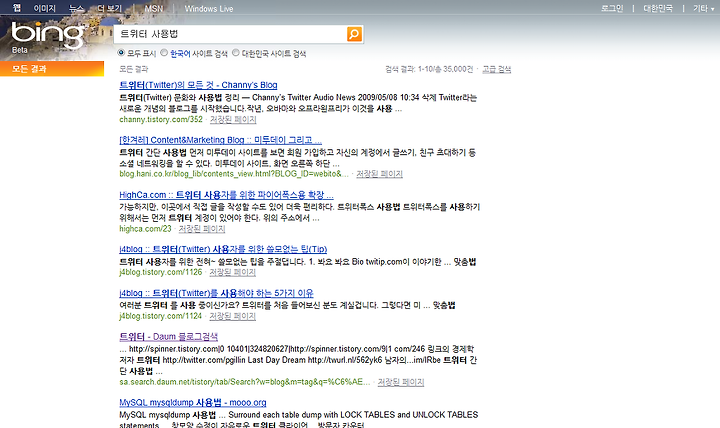720x428 pixels.
Task: Switch to the 이미지 search tab
Action: click(x=45, y=8)
